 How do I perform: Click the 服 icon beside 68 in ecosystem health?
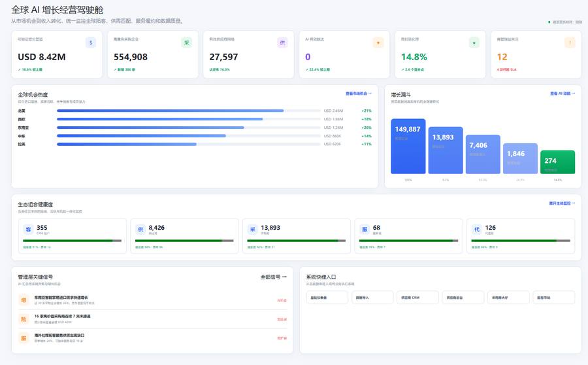tap(365, 229)
